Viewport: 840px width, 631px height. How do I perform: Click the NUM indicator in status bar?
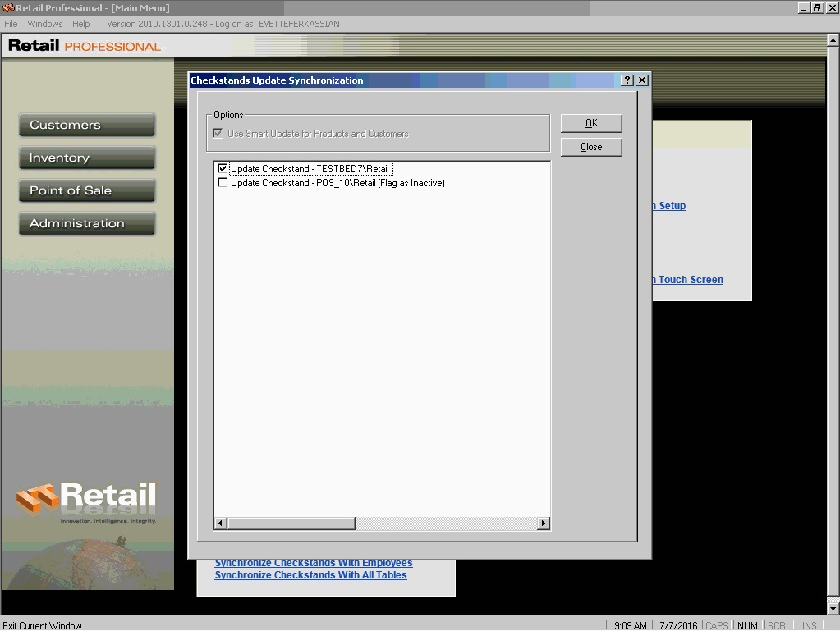[747, 625]
